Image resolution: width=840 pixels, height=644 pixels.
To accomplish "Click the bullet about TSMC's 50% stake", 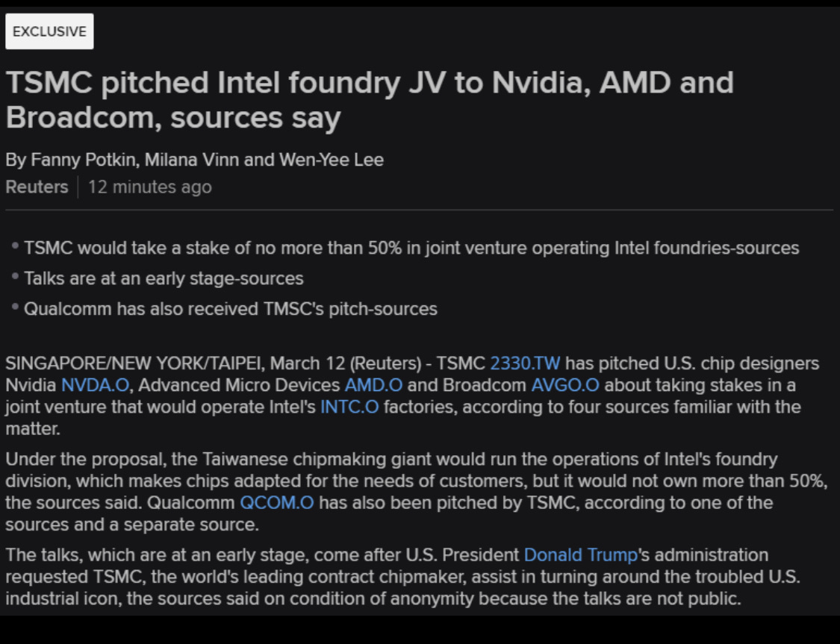I will pyautogui.click(x=411, y=248).
